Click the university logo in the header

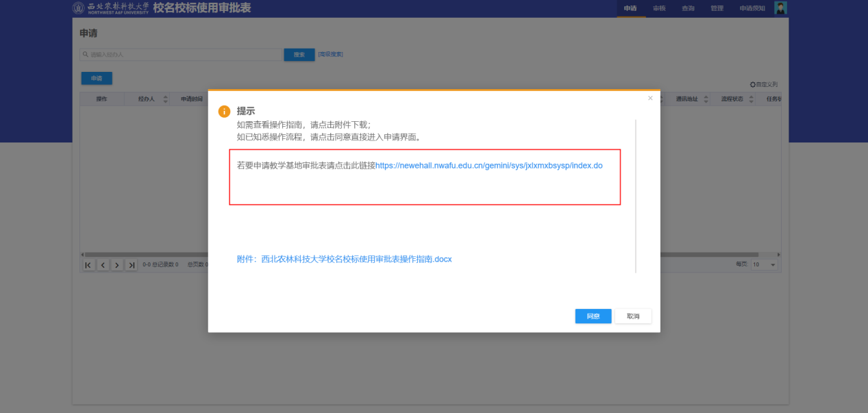[79, 8]
